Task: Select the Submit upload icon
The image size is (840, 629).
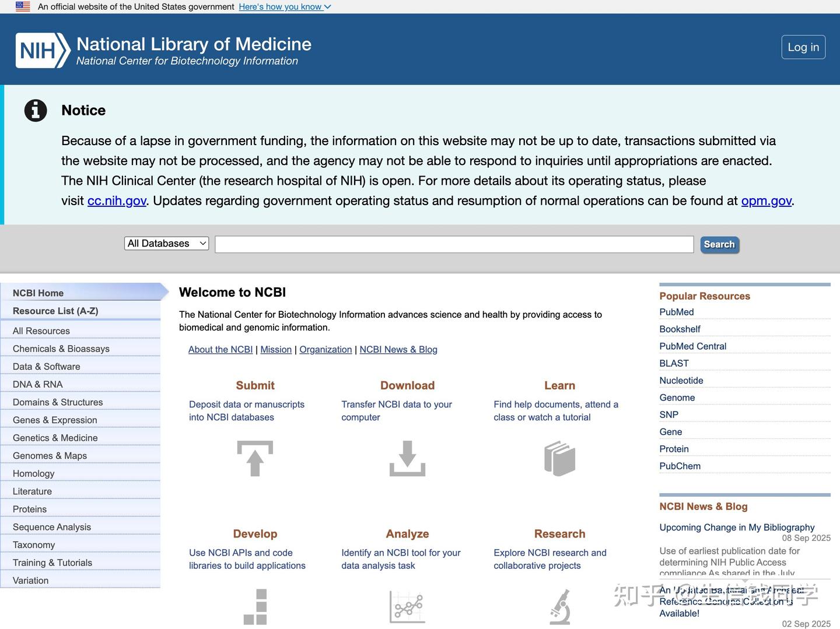Action: tap(254, 459)
